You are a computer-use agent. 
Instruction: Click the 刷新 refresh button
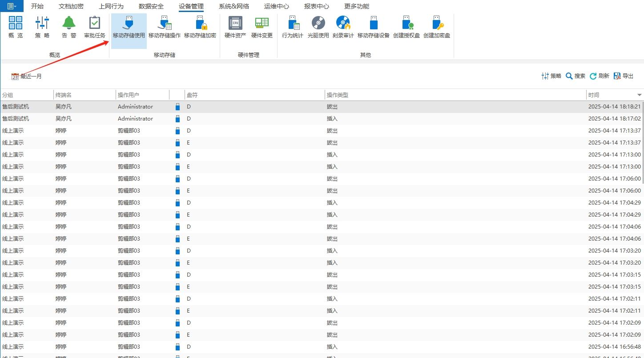pyautogui.click(x=600, y=76)
